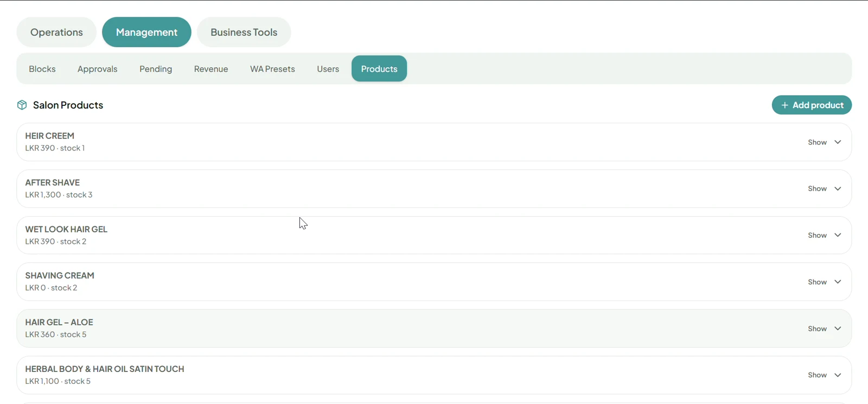Expand HEIR CREEM chevron arrow
This screenshot has width=868, height=404.
[838, 142]
